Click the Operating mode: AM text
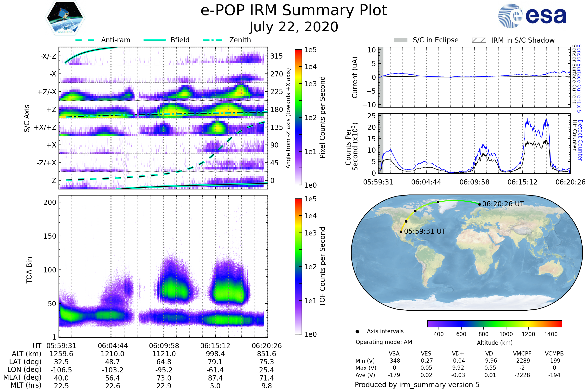The height and width of the screenshot is (392, 588). (384, 342)
